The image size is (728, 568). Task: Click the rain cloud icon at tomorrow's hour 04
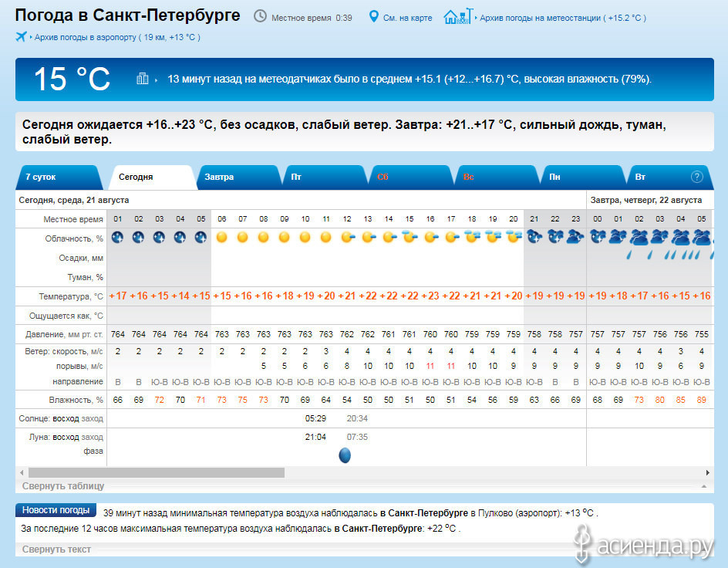point(681,238)
